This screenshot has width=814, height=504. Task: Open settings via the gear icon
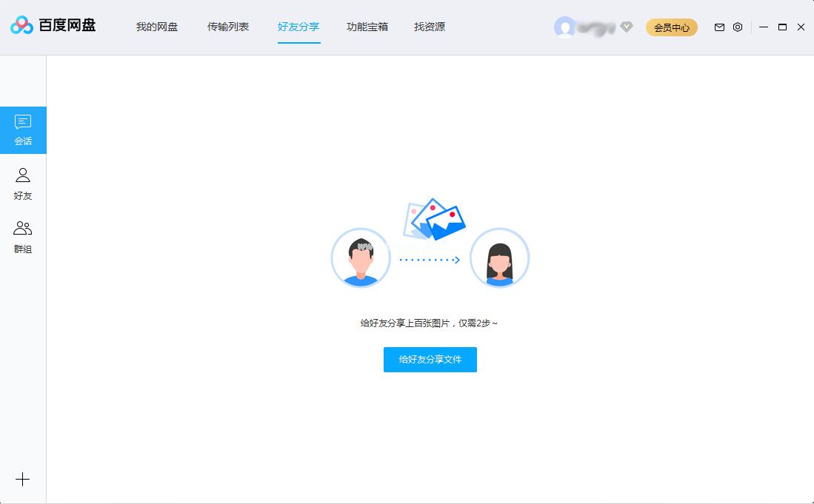tap(737, 27)
